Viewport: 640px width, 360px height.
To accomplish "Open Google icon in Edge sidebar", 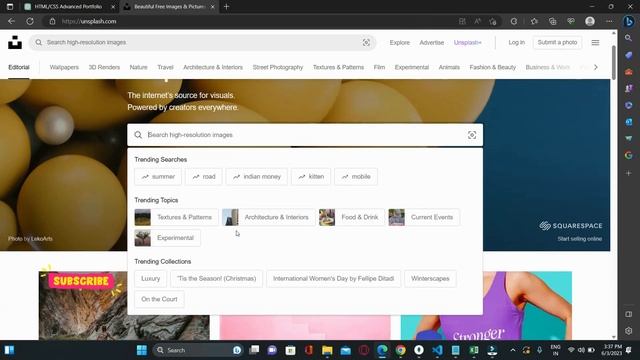I will pyautogui.click(x=629, y=155).
